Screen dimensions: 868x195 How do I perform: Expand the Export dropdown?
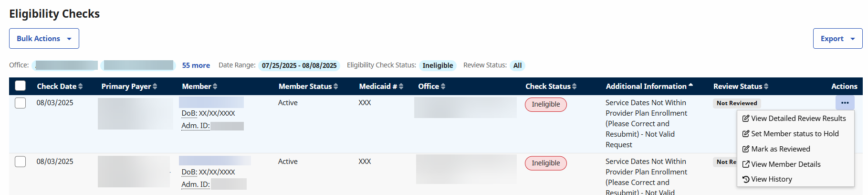[837, 39]
